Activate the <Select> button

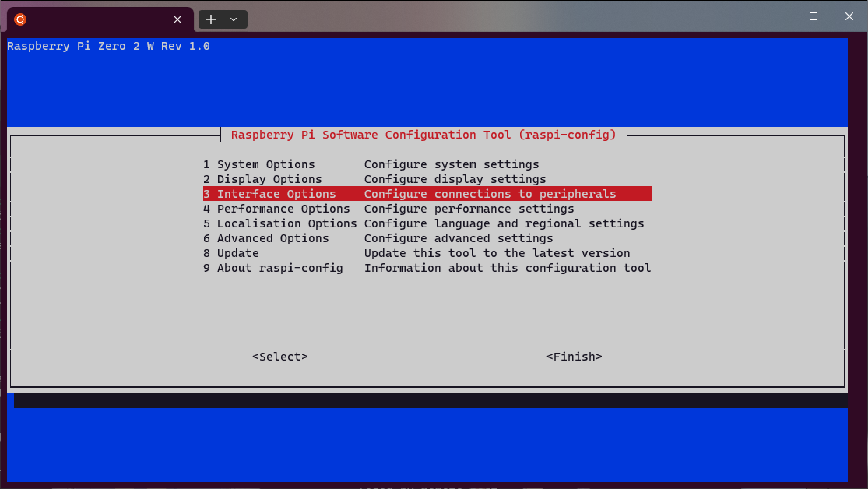click(x=280, y=357)
